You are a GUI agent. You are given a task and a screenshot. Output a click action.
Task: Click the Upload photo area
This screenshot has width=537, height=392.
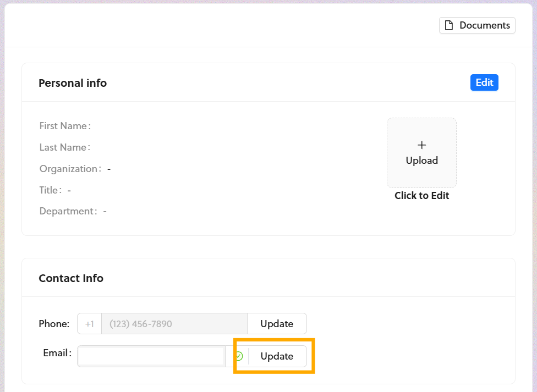point(421,153)
